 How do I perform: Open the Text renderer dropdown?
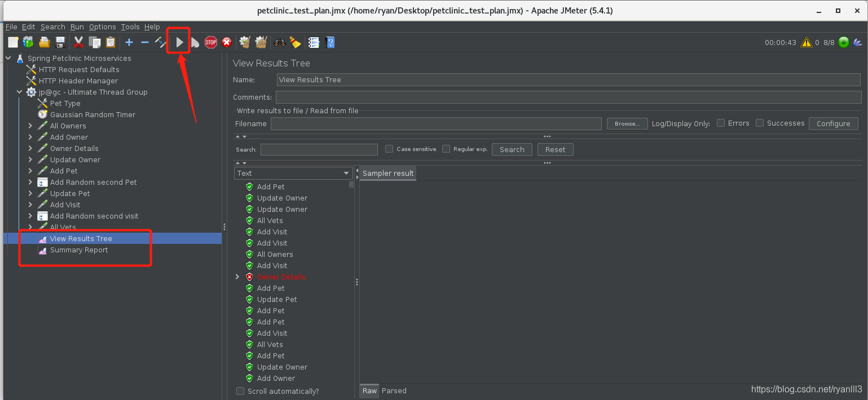(x=293, y=173)
